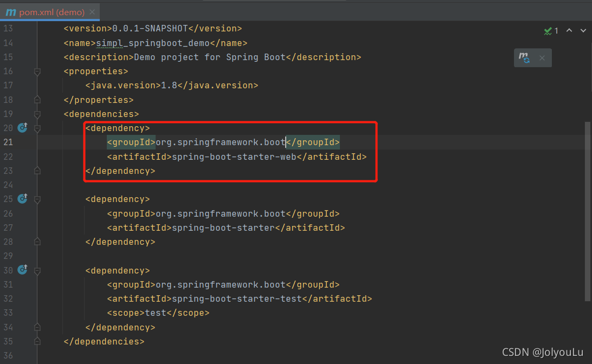Click the artifactId spring-boot-starter on line 27
The width and height of the screenshot is (592, 364).
click(223, 228)
